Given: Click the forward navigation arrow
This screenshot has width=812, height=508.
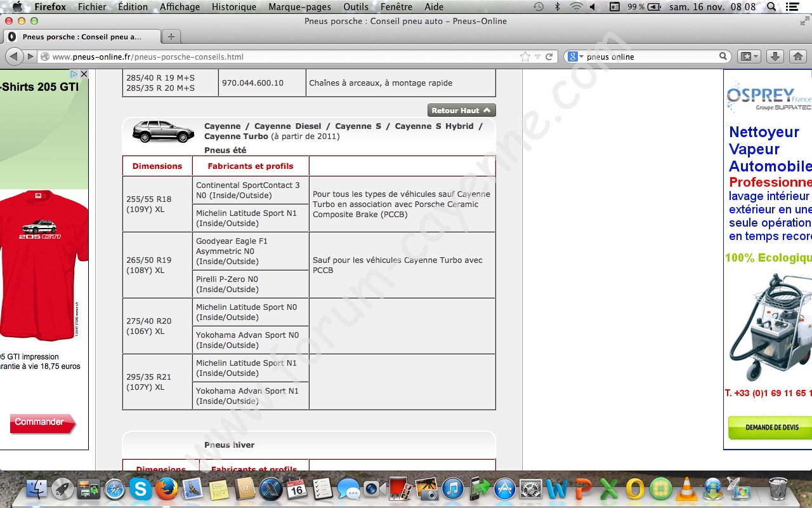Looking at the screenshot, I should 30,57.
